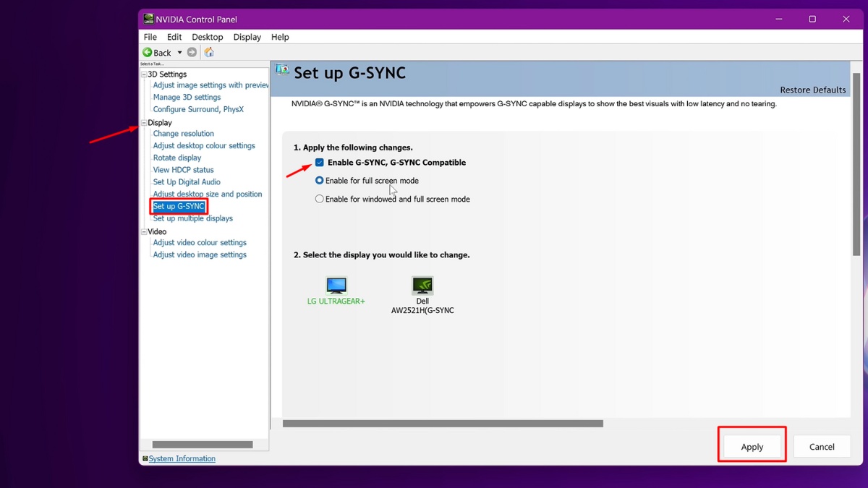Click the Cancel button

822,447
